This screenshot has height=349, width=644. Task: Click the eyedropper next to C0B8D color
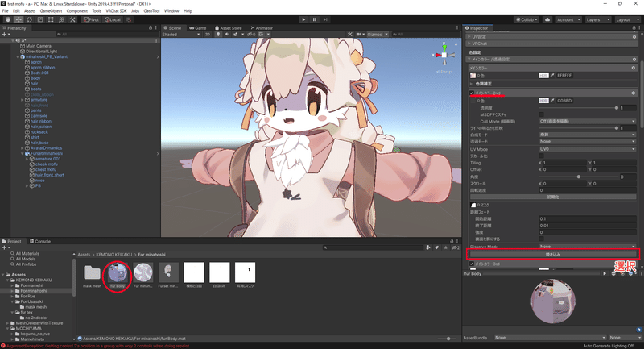tap(552, 100)
